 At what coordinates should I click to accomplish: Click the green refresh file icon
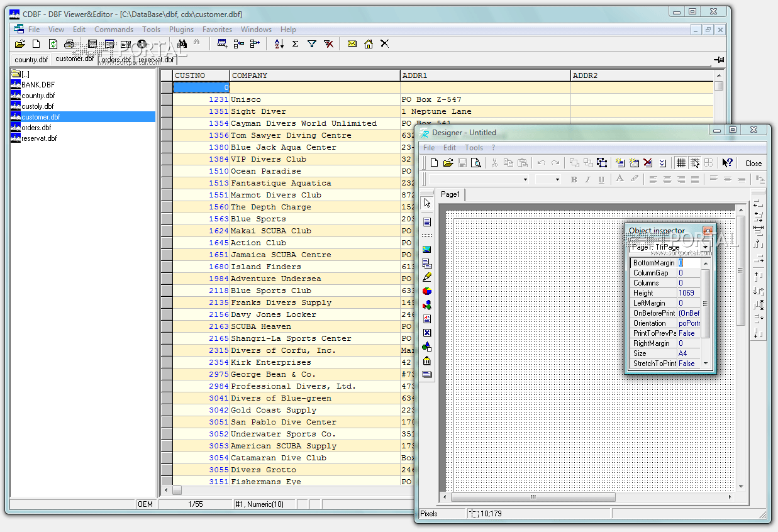click(53, 44)
